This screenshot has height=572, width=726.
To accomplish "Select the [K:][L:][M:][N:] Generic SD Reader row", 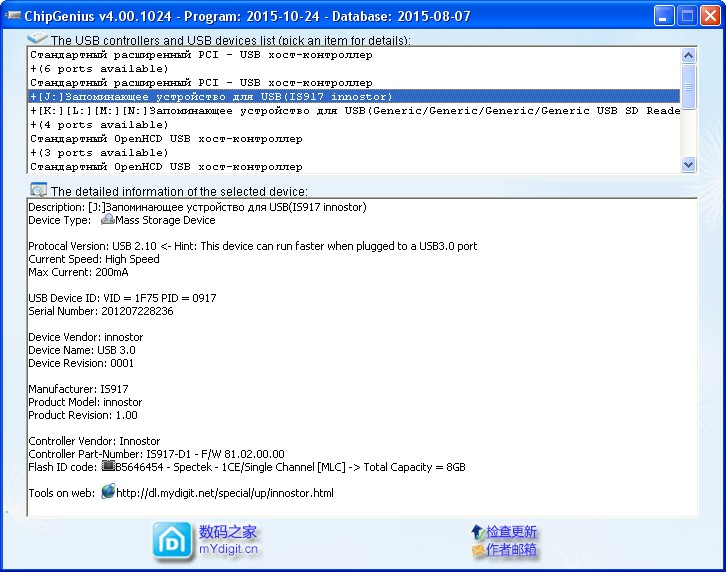I will click(354, 110).
